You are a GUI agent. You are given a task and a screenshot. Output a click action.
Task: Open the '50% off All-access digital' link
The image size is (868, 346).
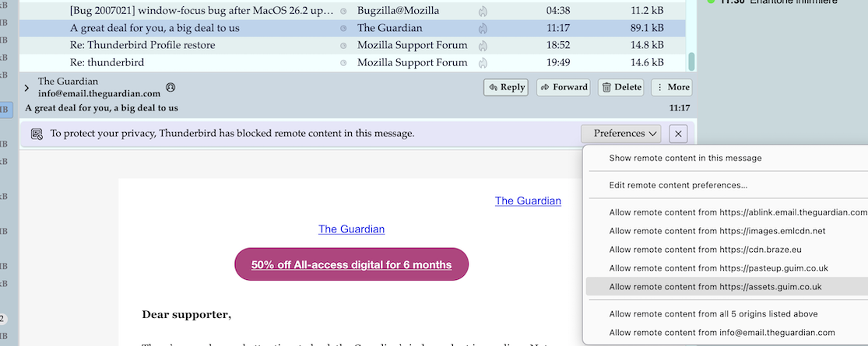[351, 264]
